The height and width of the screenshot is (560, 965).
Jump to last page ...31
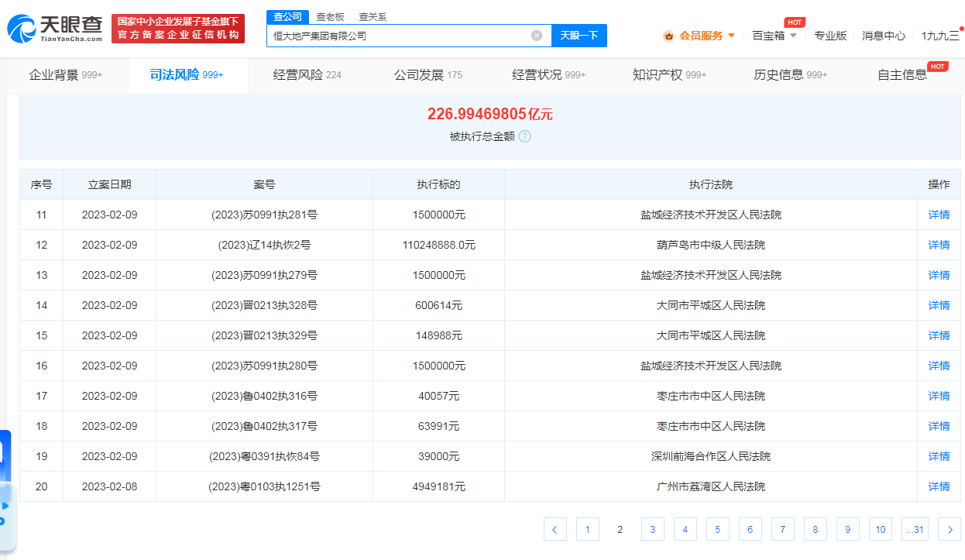915,530
